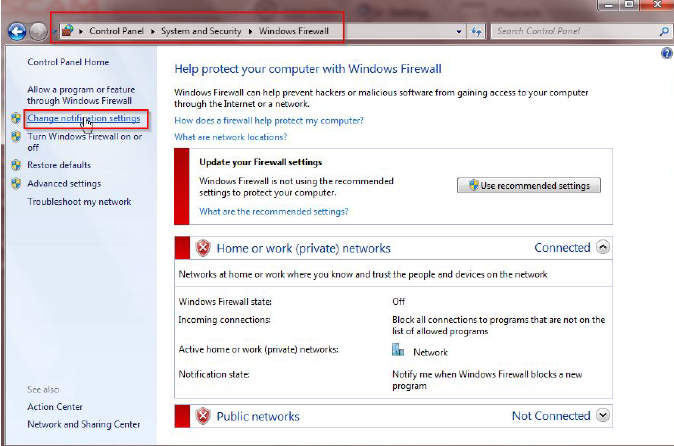Click red shield icon of Home or work networks
This screenshot has height=446, width=674.
pos(203,248)
